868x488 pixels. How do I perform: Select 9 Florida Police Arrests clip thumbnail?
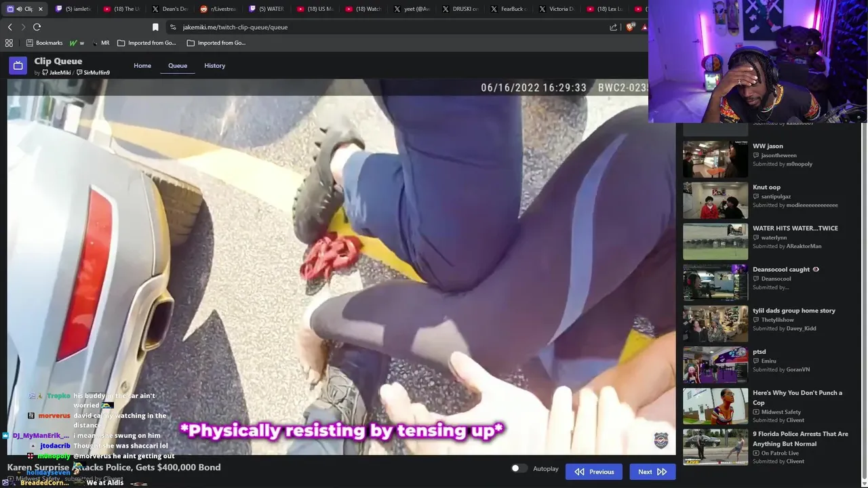click(x=715, y=447)
